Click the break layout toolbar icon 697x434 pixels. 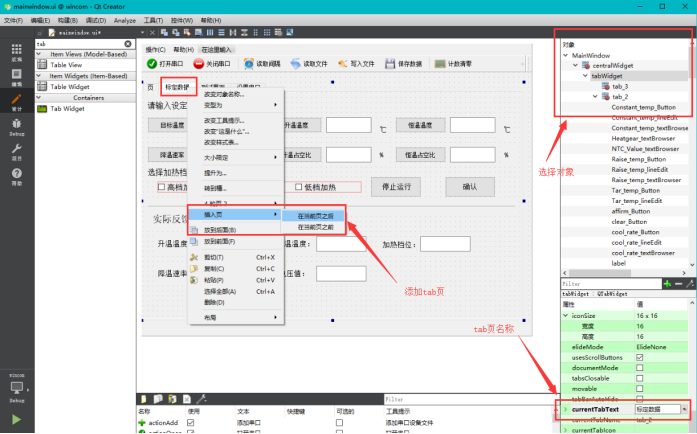pyautogui.click(x=278, y=32)
